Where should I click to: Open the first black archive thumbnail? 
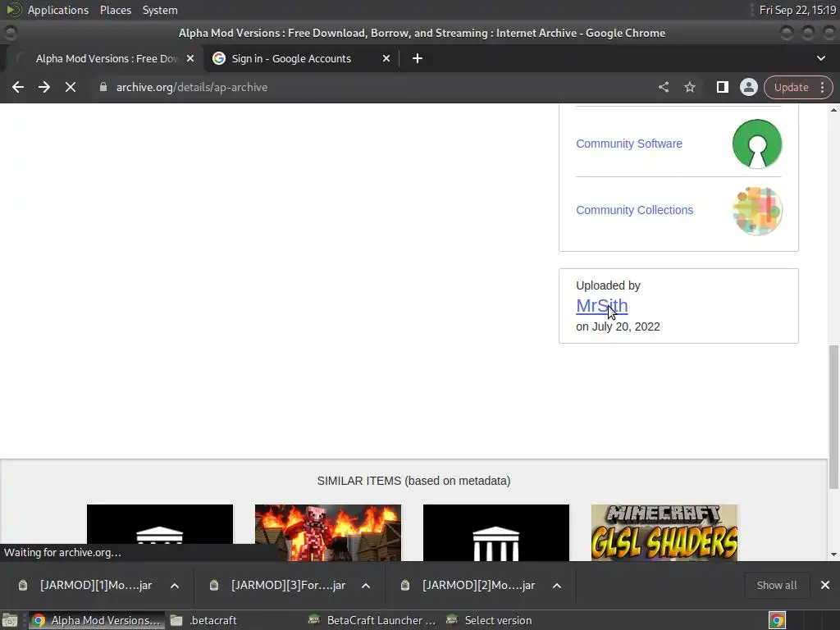(160, 532)
